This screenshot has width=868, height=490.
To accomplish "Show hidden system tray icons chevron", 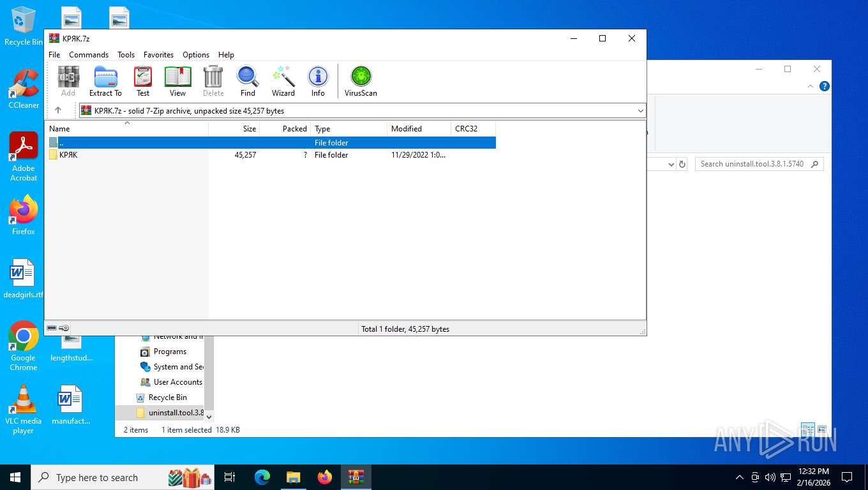I will pyautogui.click(x=740, y=477).
